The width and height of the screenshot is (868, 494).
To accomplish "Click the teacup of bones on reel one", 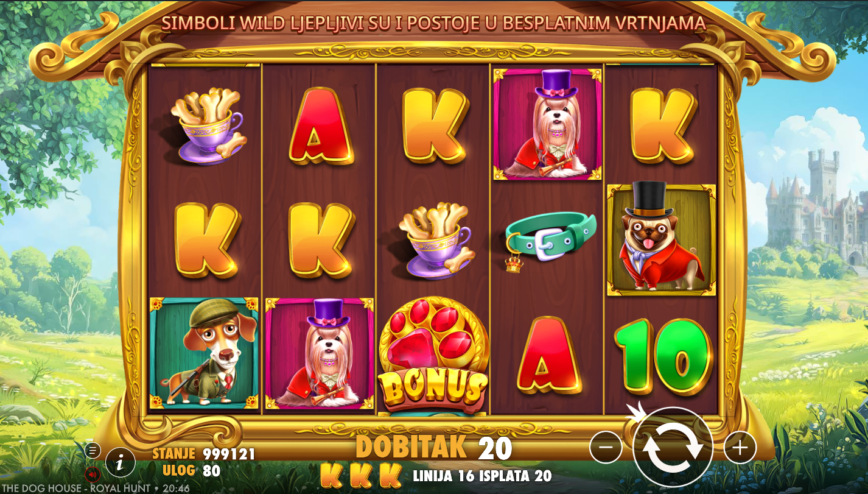I will [207, 126].
